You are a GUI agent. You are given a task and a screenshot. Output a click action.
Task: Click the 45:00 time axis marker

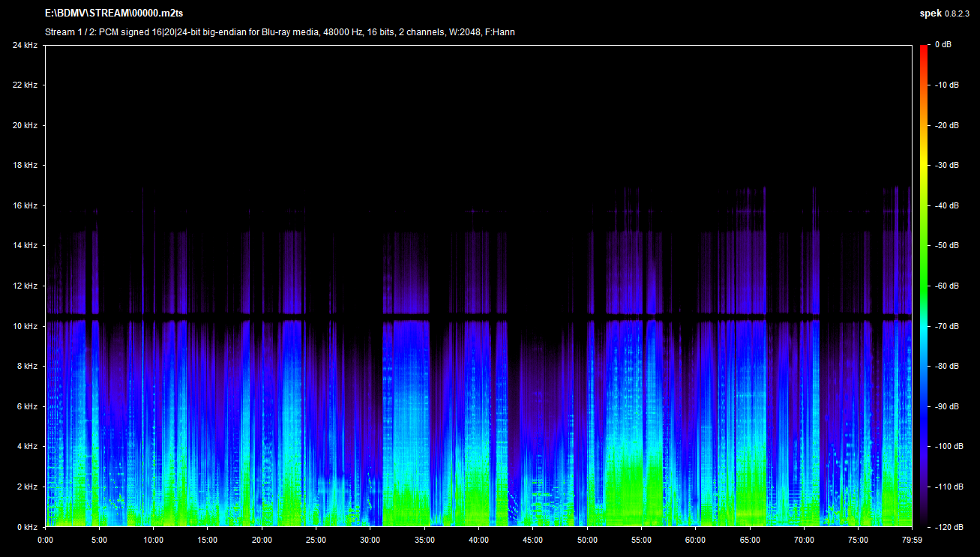point(533,539)
